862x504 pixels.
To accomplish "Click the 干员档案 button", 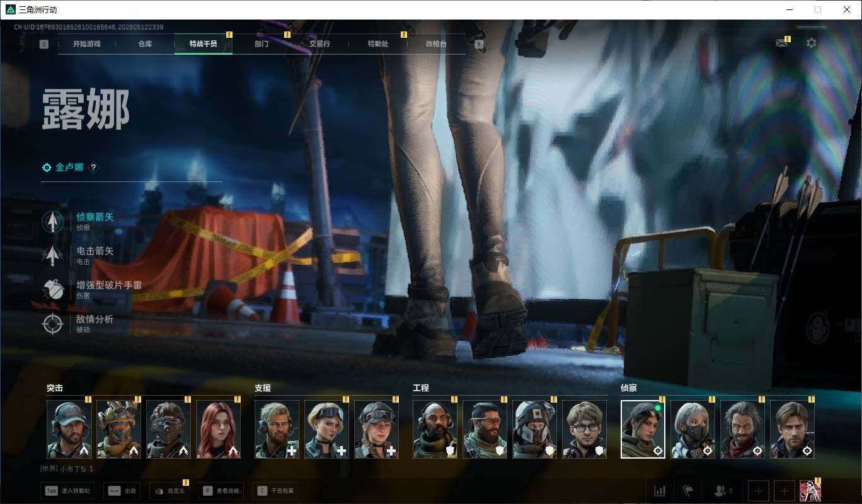I will [x=274, y=491].
